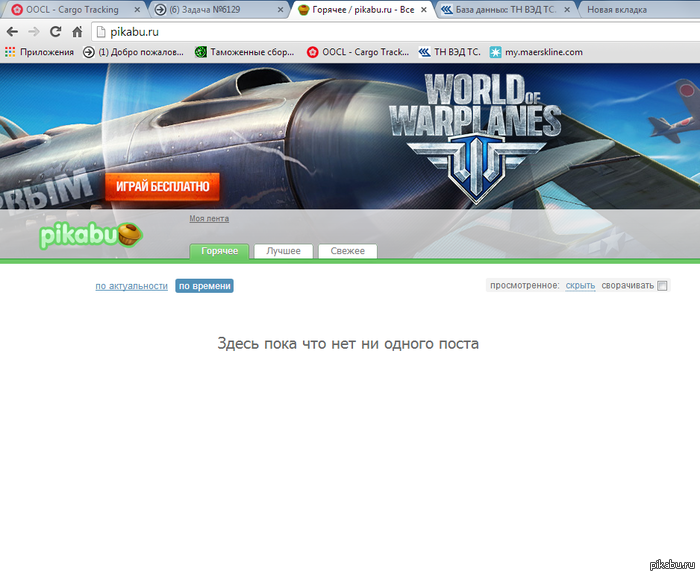Sort posts по времени
Viewport: 700px width, 576px height.
pyautogui.click(x=204, y=286)
